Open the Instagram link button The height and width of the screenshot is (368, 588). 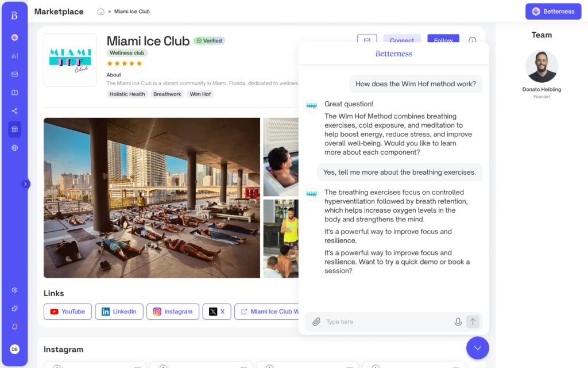(x=173, y=312)
